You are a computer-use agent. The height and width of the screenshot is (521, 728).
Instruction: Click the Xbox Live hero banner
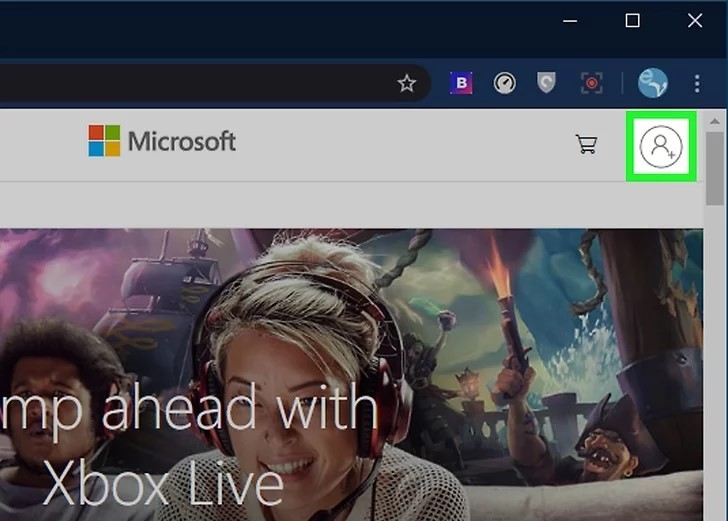[351, 374]
